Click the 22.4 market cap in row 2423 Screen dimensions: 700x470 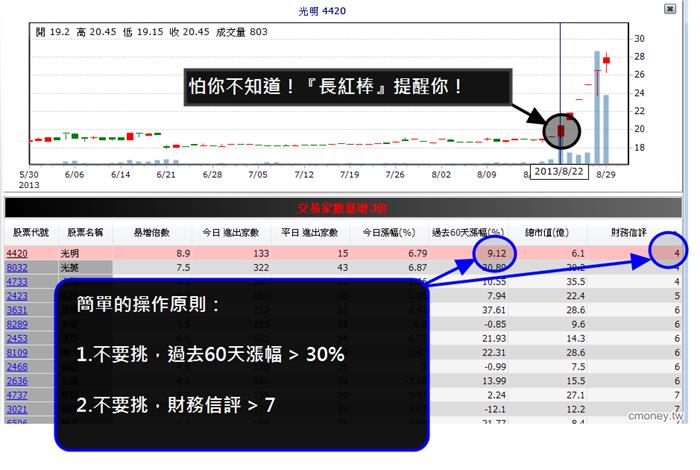pyautogui.click(x=576, y=296)
